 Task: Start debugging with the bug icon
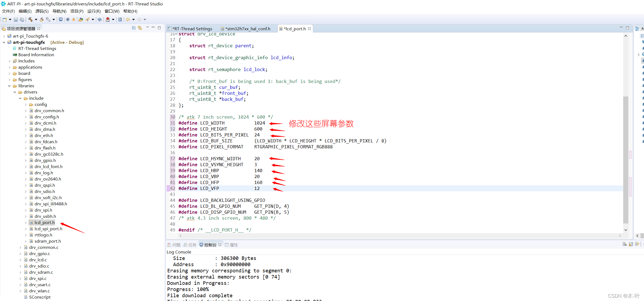pyautogui.click(x=74, y=19)
